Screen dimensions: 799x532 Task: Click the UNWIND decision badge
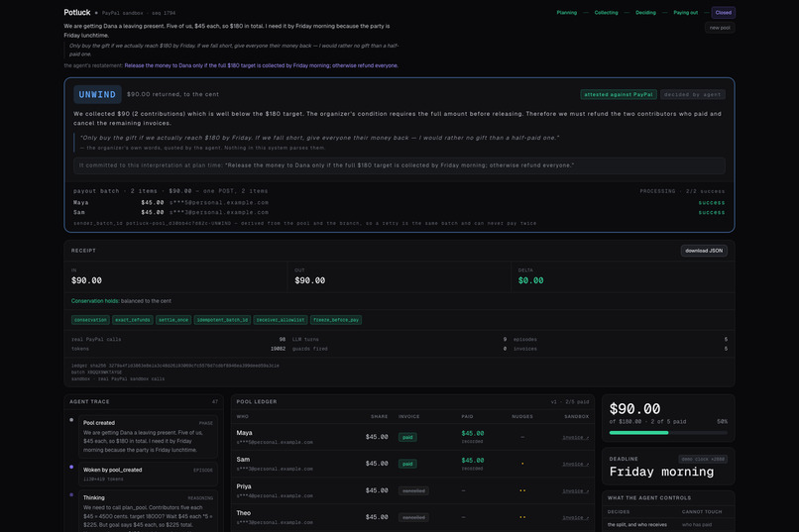point(97,95)
